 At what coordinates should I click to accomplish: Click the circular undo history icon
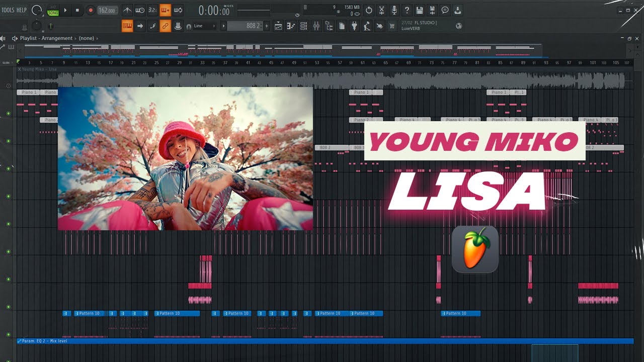click(369, 10)
